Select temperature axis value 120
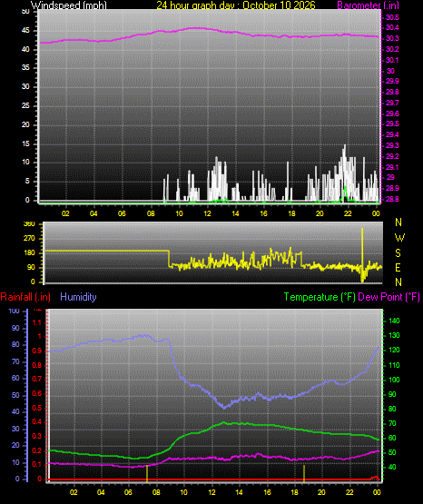 click(x=394, y=350)
